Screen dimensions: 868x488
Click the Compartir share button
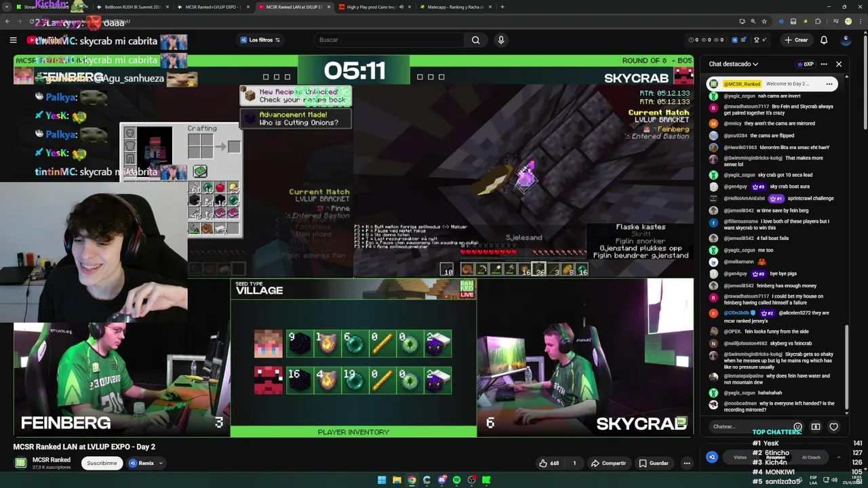[608, 463]
